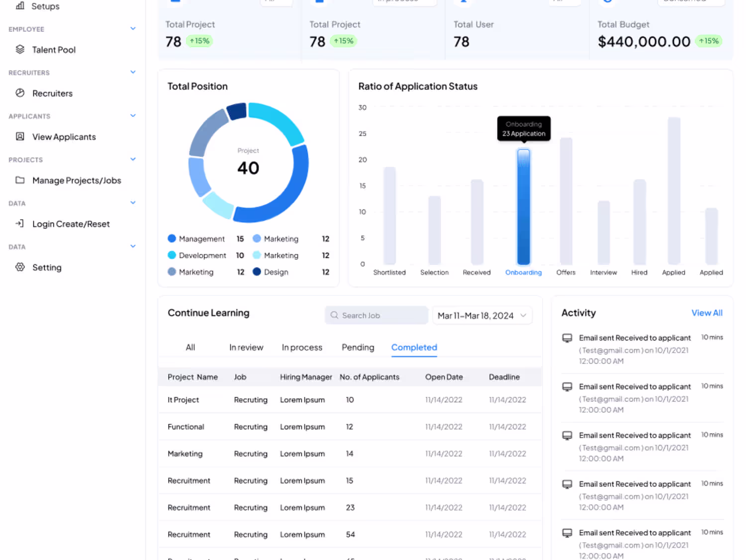Click the Setting gear icon
The width and height of the screenshot is (746, 560).
click(20, 267)
